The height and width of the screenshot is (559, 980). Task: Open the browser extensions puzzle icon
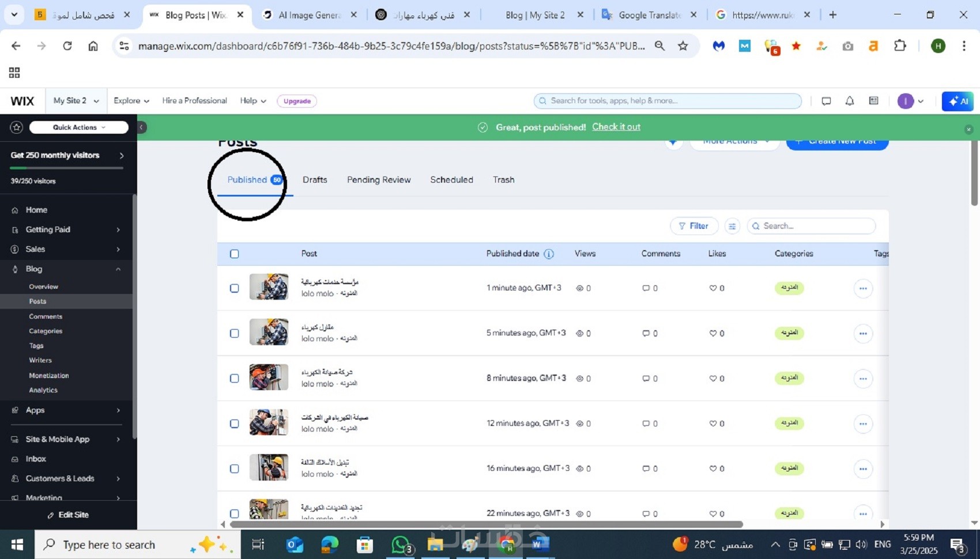[900, 46]
